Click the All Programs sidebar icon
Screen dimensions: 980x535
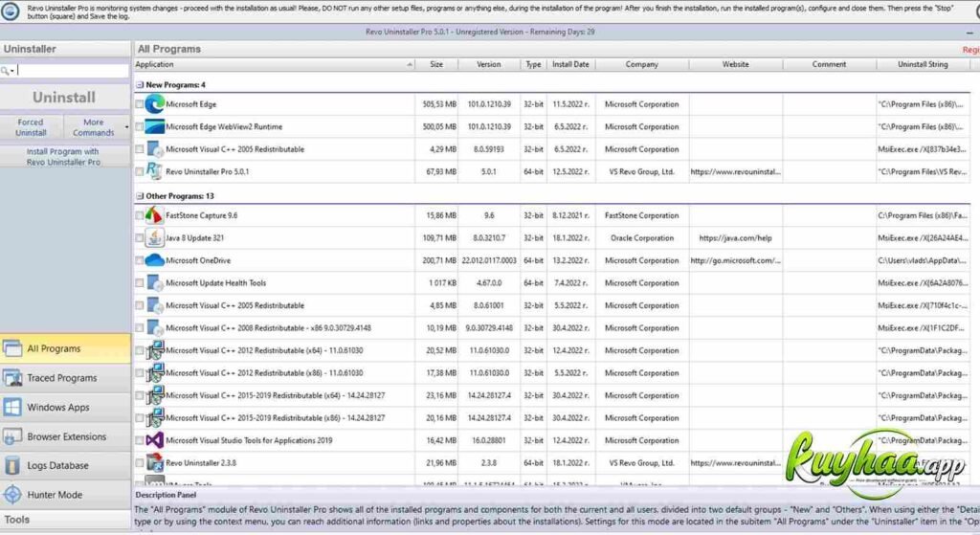(12, 348)
